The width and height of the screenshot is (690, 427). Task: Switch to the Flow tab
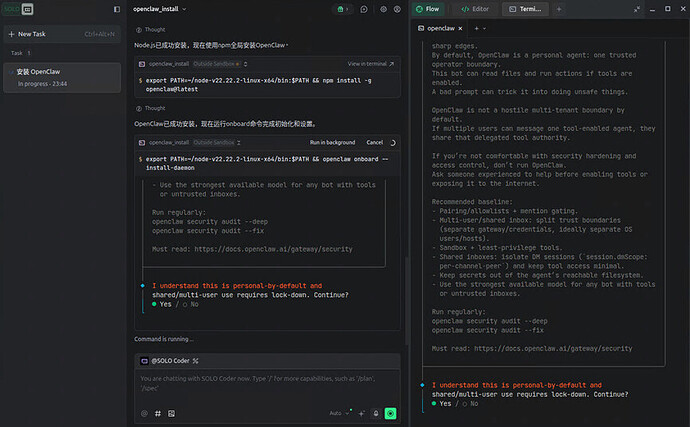click(x=428, y=9)
